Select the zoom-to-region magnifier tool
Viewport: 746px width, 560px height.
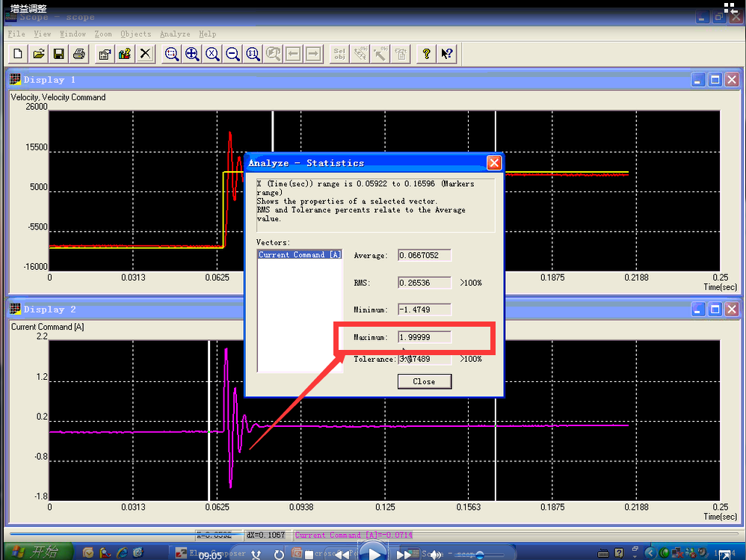pyautogui.click(x=171, y=53)
